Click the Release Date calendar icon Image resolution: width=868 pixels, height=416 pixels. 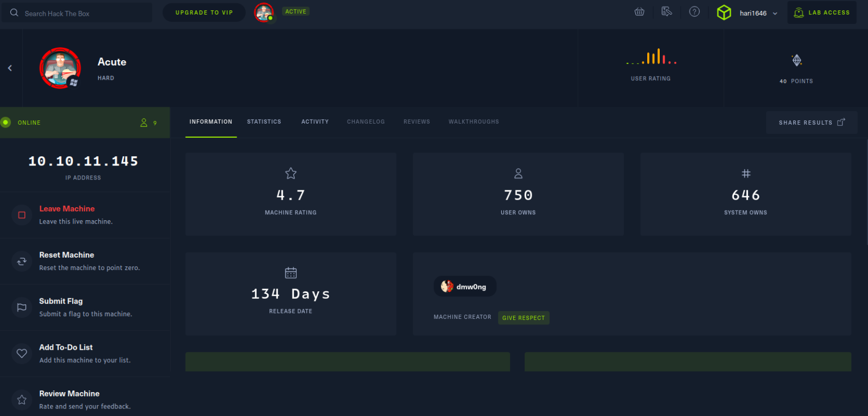pyautogui.click(x=291, y=273)
